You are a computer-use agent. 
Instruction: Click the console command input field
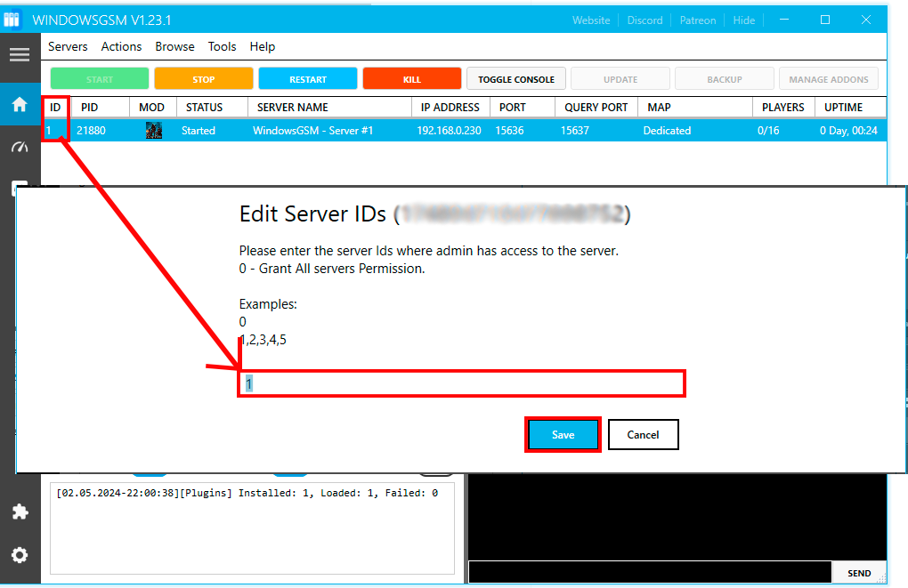coord(650,572)
